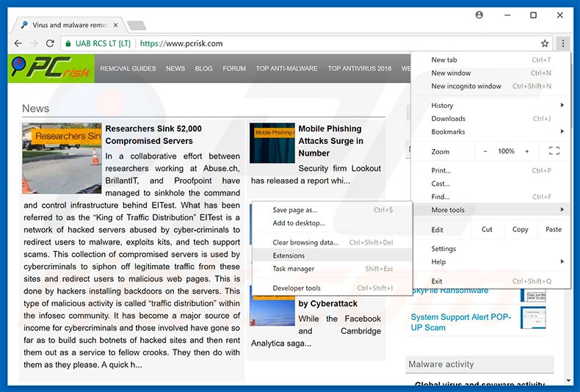Viewport: 580px width, 392px height.
Task: Select New tab menu entry
Action: click(491, 60)
